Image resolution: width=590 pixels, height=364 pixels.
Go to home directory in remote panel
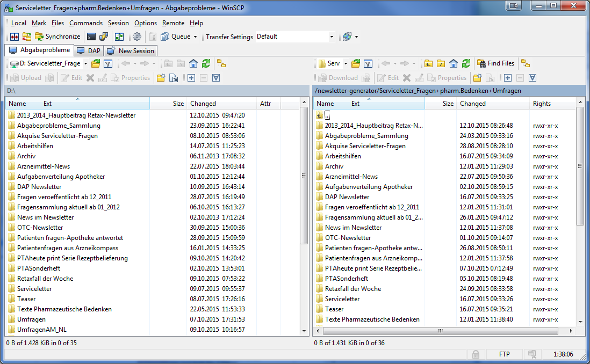454,63
